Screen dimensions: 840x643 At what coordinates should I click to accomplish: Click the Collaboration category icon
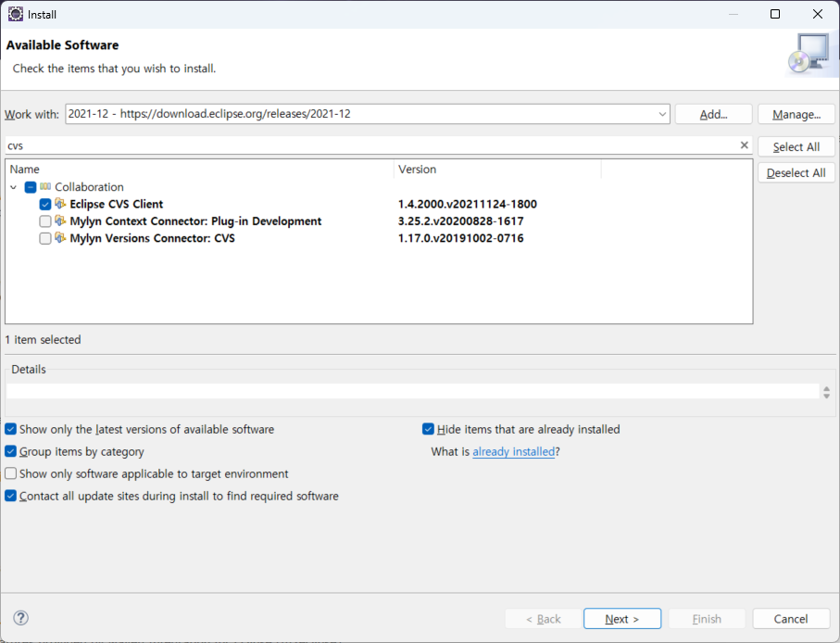[45, 186]
